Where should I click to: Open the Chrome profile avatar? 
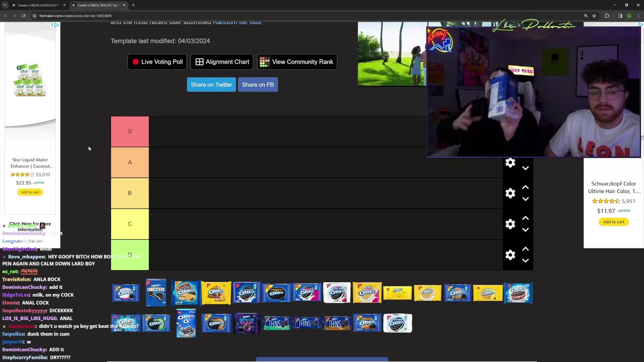pyautogui.click(x=629, y=16)
